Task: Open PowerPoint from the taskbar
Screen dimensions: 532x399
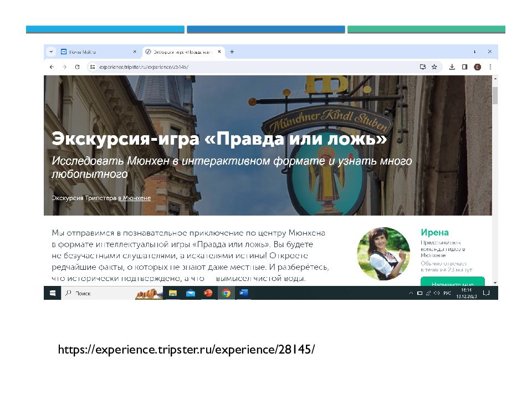Action: tap(208, 293)
